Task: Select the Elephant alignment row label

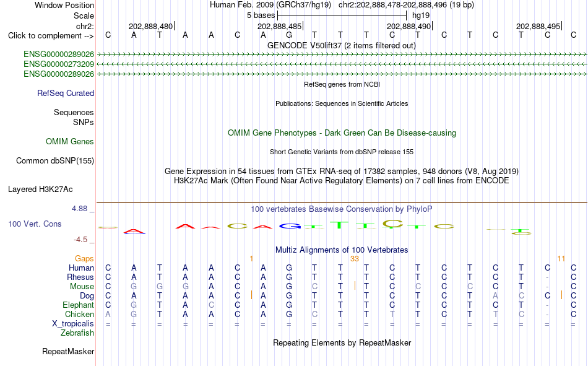Action: (x=78, y=305)
